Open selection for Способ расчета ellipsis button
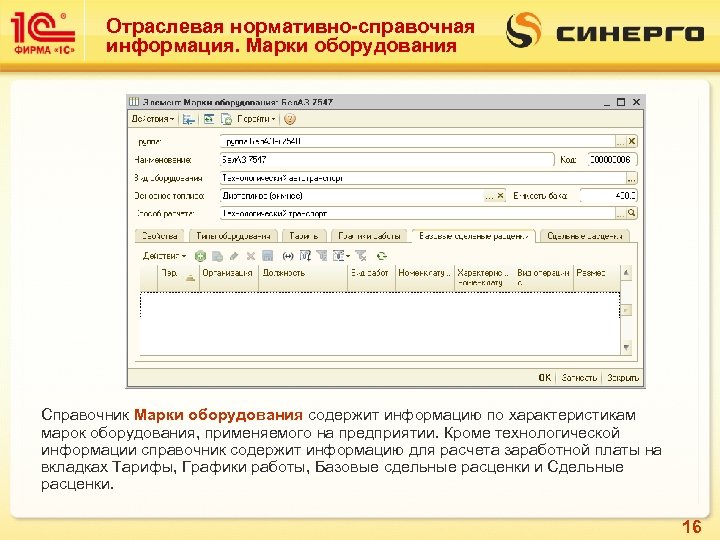Viewport: 720px width, 540px height. 620,213
